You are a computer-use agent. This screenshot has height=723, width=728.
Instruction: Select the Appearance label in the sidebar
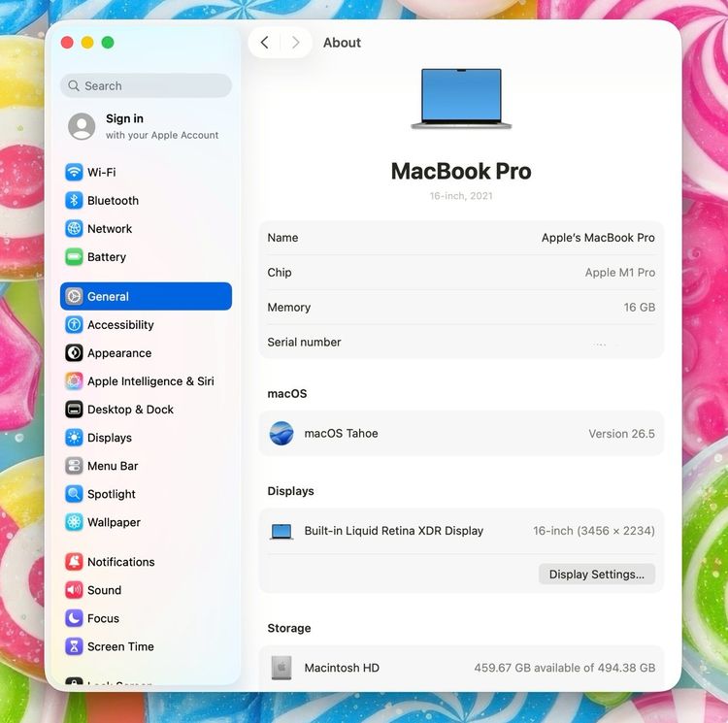coord(119,353)
